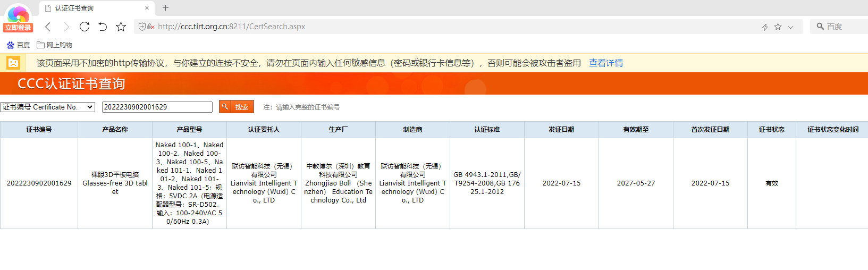Open the 网上购物 bookmark folder
The width and height of the screenshot is (868, 270).
pyautogui.click(x=54, y=45)
